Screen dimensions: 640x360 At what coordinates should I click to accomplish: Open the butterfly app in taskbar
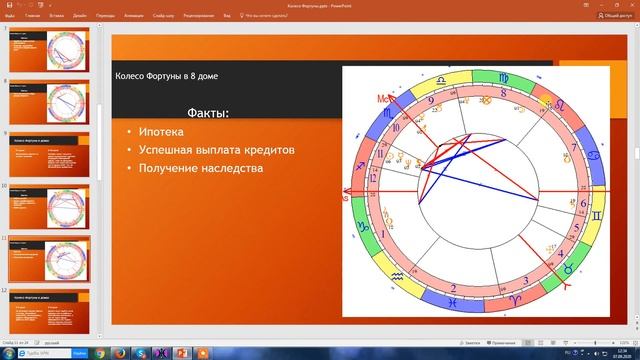tap(161, 353)
